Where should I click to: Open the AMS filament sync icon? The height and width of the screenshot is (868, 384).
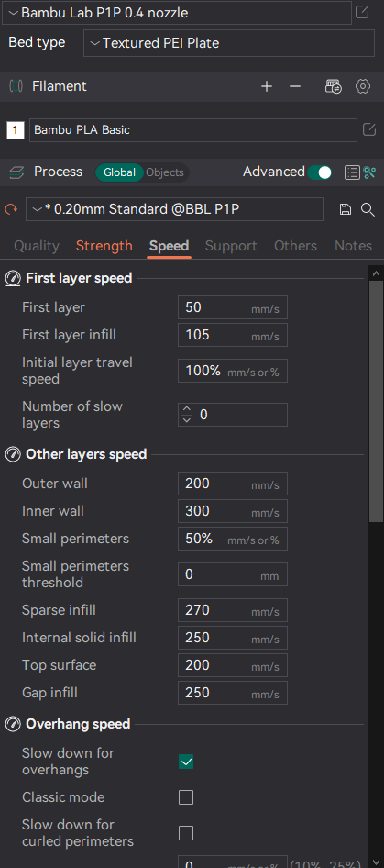coord(333,86)
